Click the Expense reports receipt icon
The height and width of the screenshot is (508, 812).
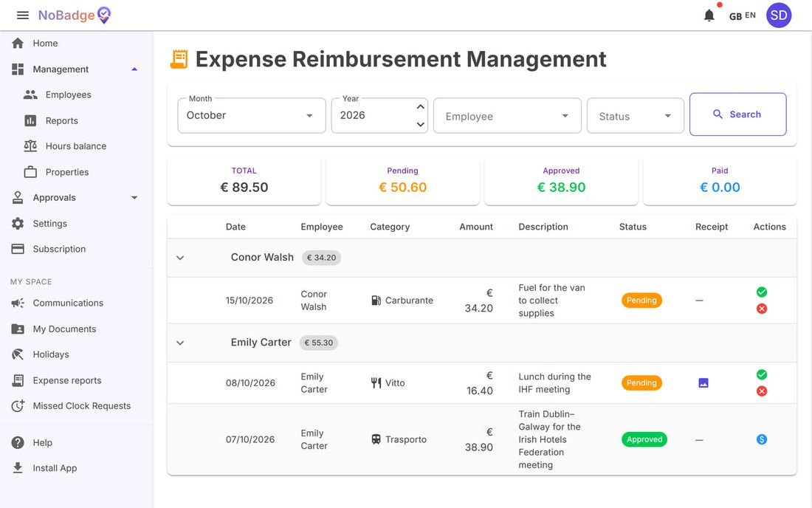tap(18, 380)
